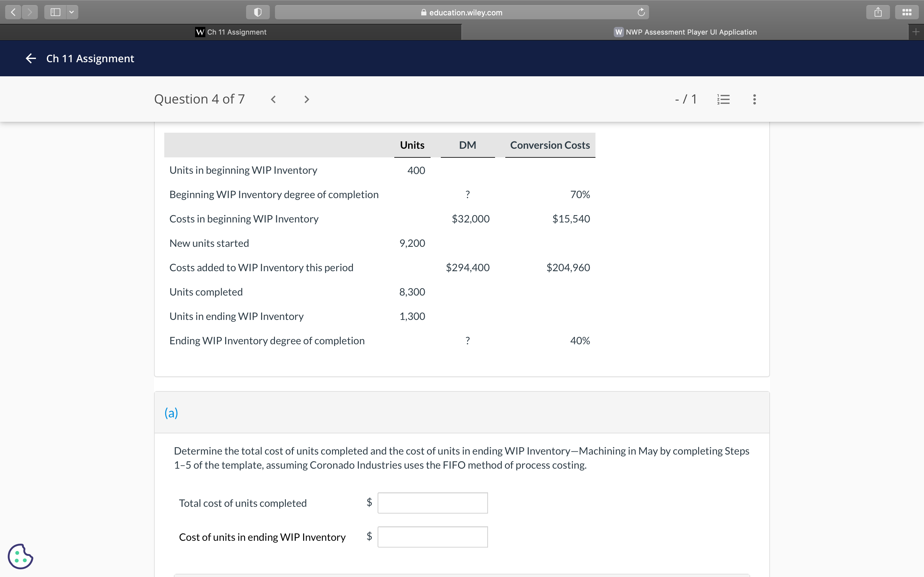Open the privacy shield icon near address bar
The image size is (924, 577).
click(258, 12)
